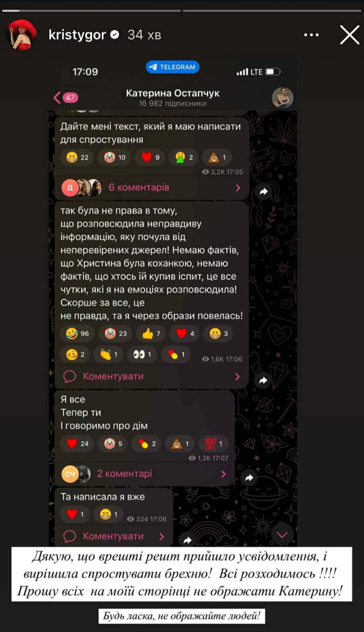364x632 pixels.
Task: Toggle the heart 24 reaction
Action: click(x=77, y=443)
